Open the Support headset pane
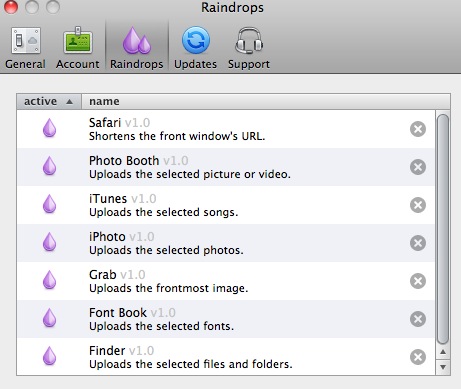This screenshot has height=389, width=461. (249, 47)
